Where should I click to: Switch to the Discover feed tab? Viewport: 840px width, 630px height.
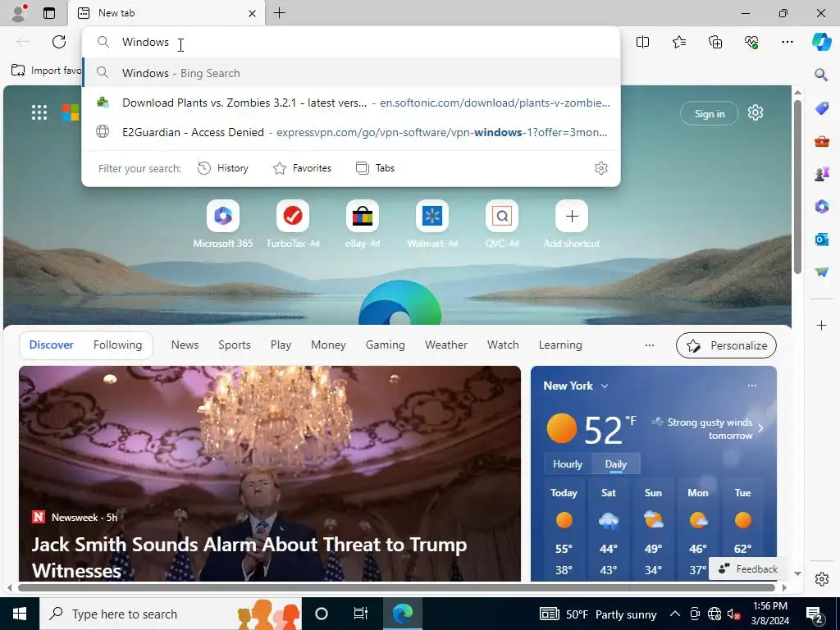[52, 345]
